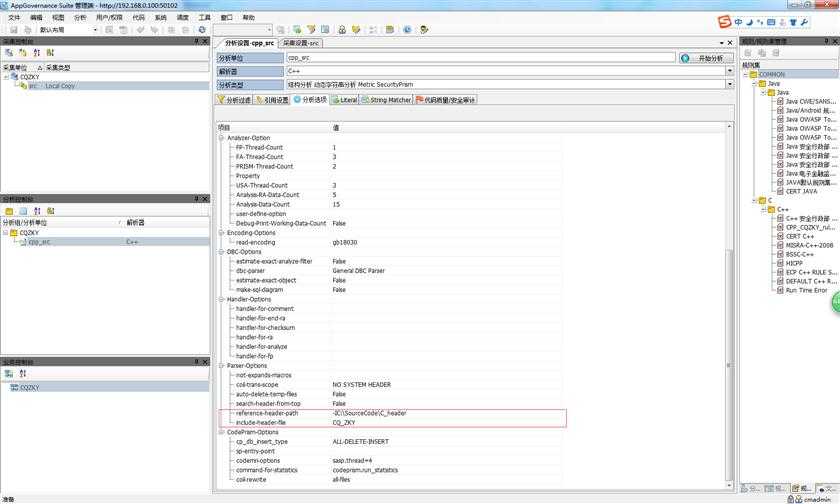Open the 分析 menu
This screenshot has width=840, height=504.
tap(80, 18)
